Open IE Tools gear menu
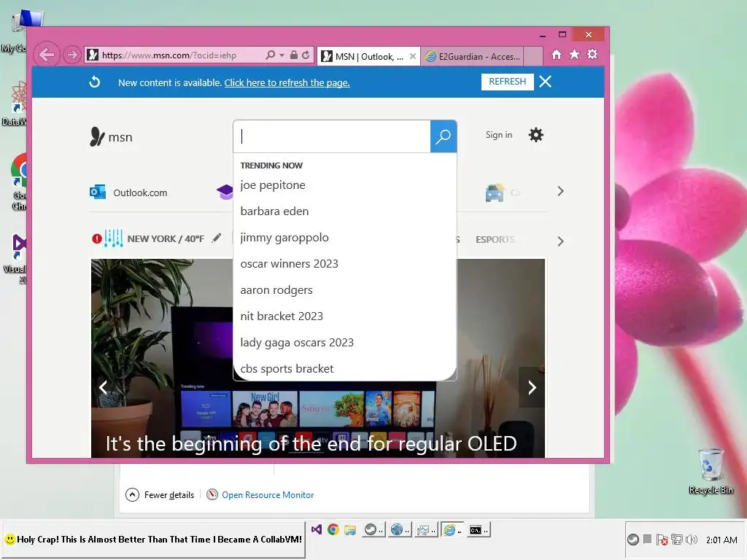 click(x=592, y=54)
